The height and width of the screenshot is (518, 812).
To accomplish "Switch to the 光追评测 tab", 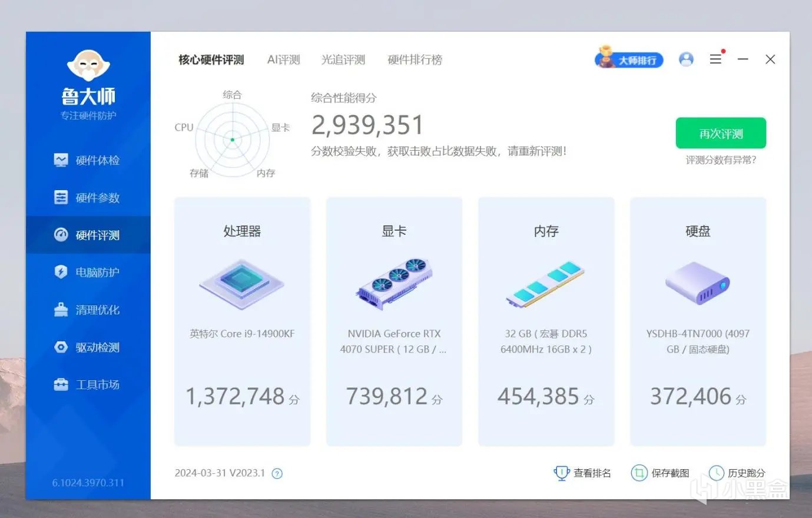I will [343, 59].
